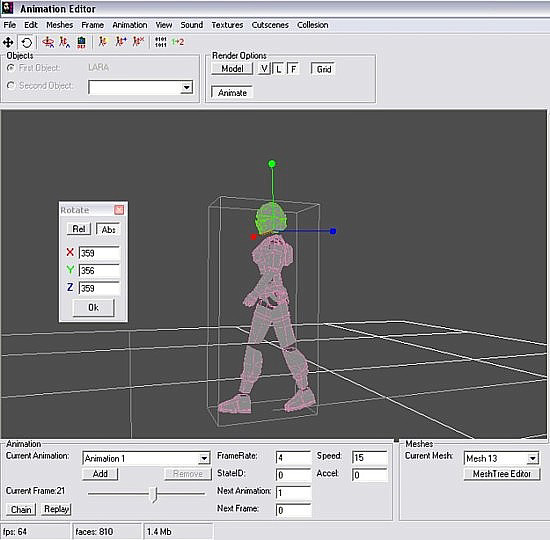Open the Cutscenes menu
Image resolution: width=550 pixels, height=540 pixels.
pos(270,25)
